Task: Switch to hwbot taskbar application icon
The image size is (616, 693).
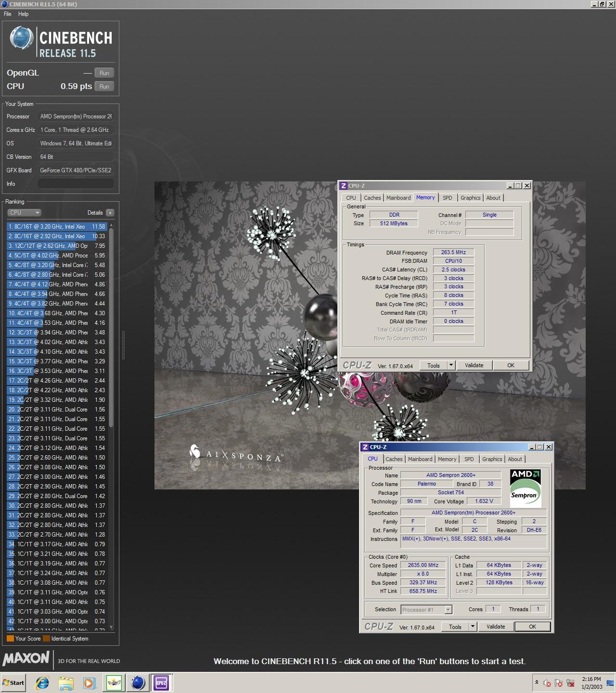Action: (x=114, y=682)
